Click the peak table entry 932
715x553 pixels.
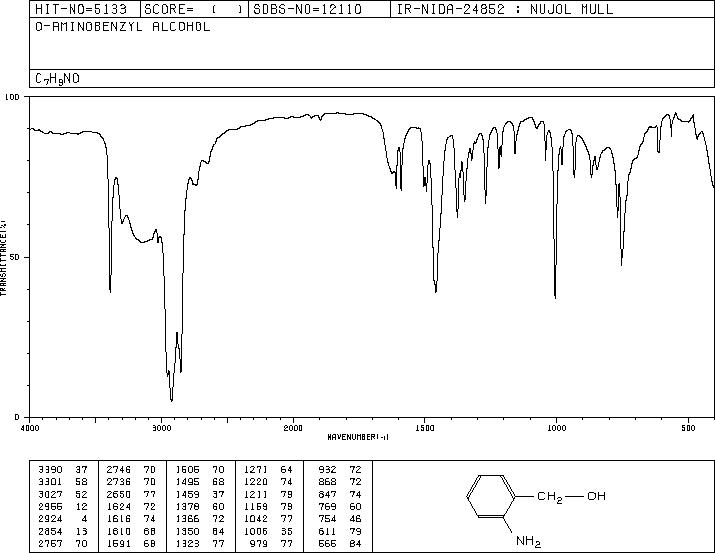pos(327,470)
